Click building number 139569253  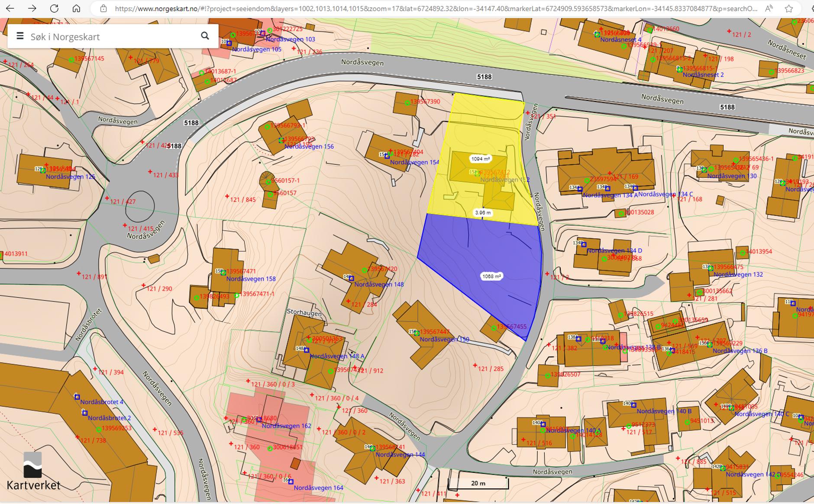pyautogui.click(x=116, y=428)
